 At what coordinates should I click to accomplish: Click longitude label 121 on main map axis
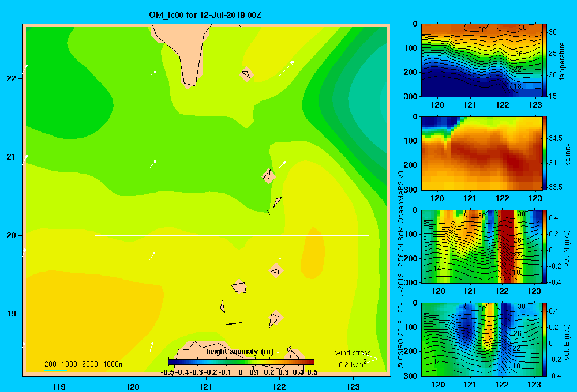tap(206, 386)
